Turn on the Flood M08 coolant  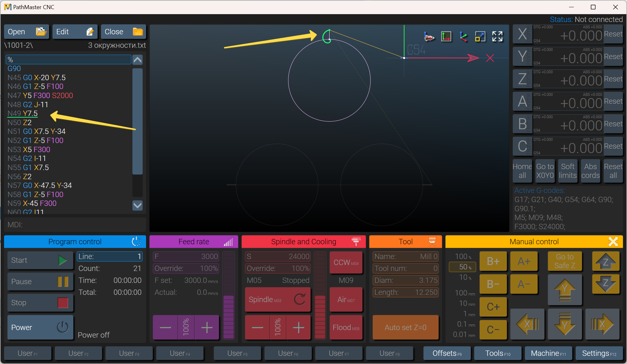[346, 328]
